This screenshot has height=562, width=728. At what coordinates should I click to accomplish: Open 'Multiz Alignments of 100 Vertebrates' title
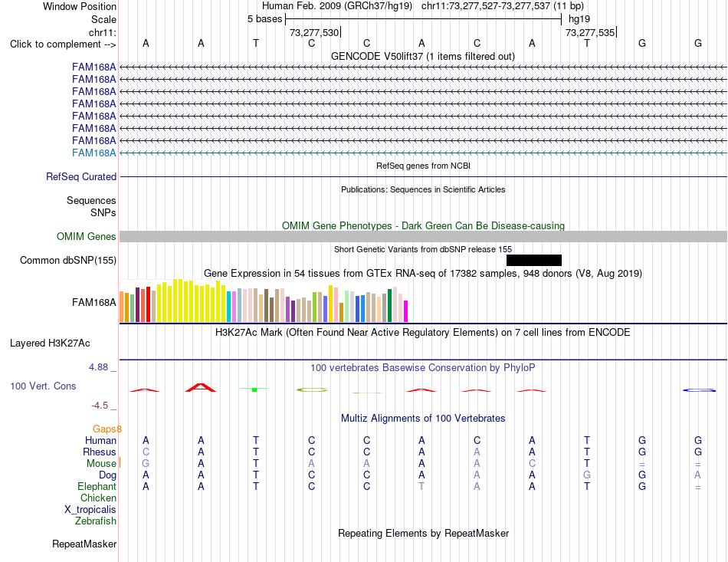[x=423, y=418]
